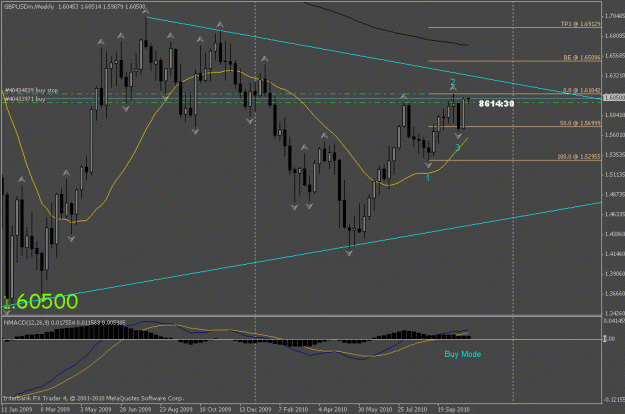Click the 1.56010 price axis label
The width and height of the screenshot is (625, 414).
[614, 135]
